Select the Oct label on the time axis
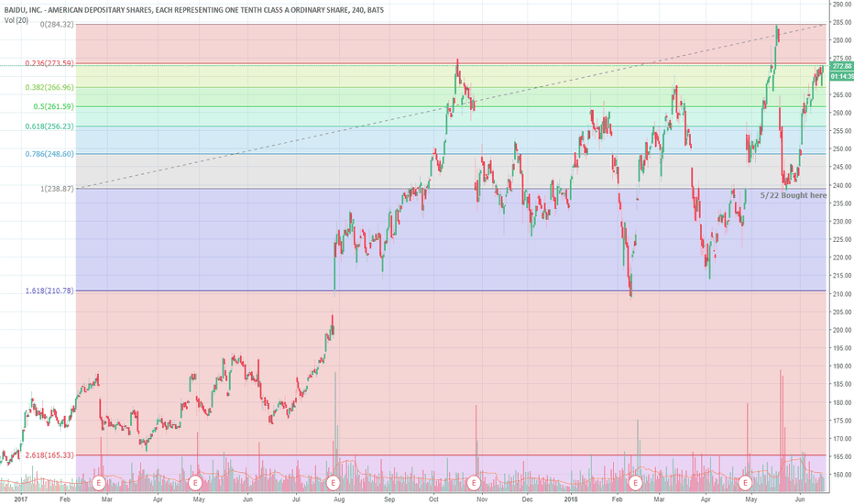This screenshot has width=854, height=504. 433,499
